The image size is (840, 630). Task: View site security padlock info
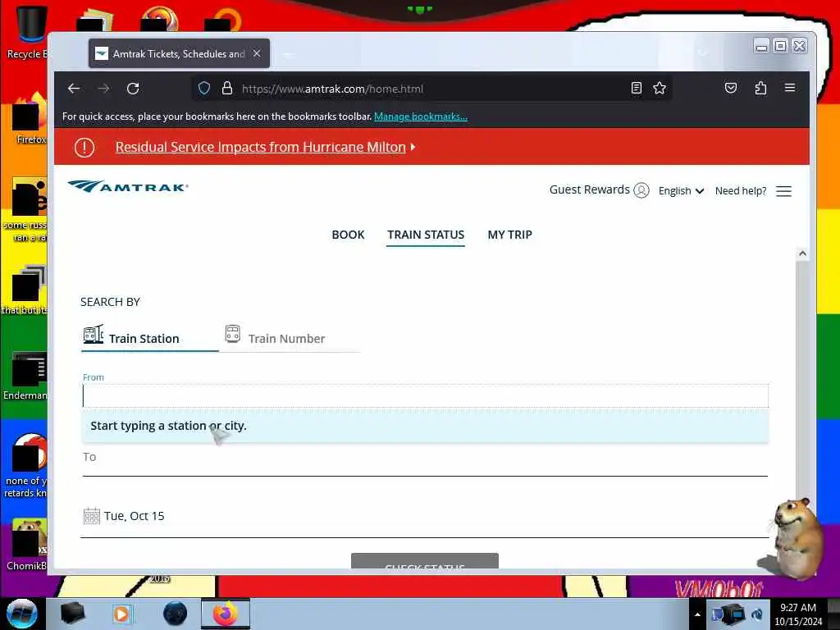[x=227, y=89]
